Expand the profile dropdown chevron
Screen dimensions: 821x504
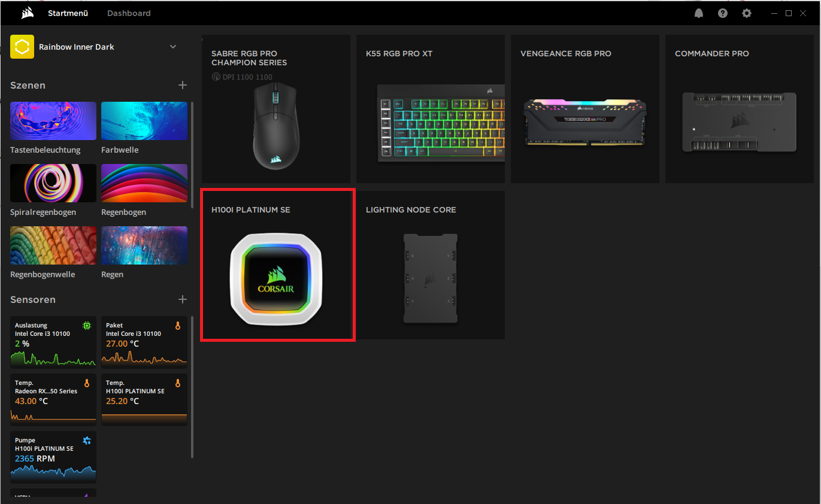(x=173, y=47)
